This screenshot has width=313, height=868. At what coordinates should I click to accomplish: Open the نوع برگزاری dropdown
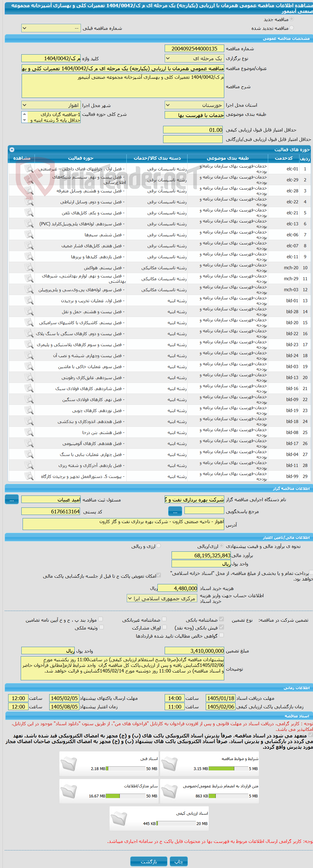pos(194,58)
